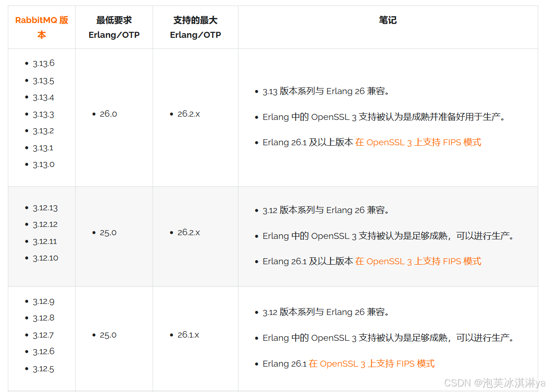547x392 pixels.
Task: Select version 3.13.4 in the list
Action: click(44, 97)
